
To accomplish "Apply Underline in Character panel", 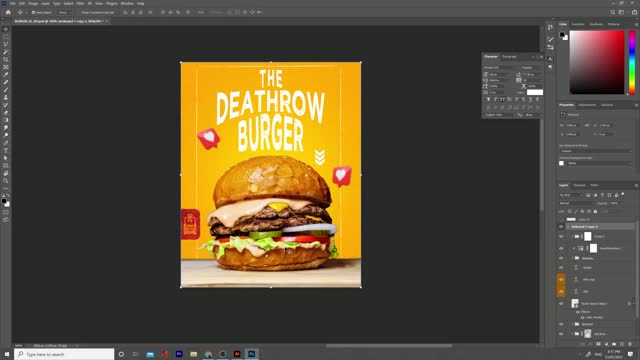I will click(x=531, y=99).
